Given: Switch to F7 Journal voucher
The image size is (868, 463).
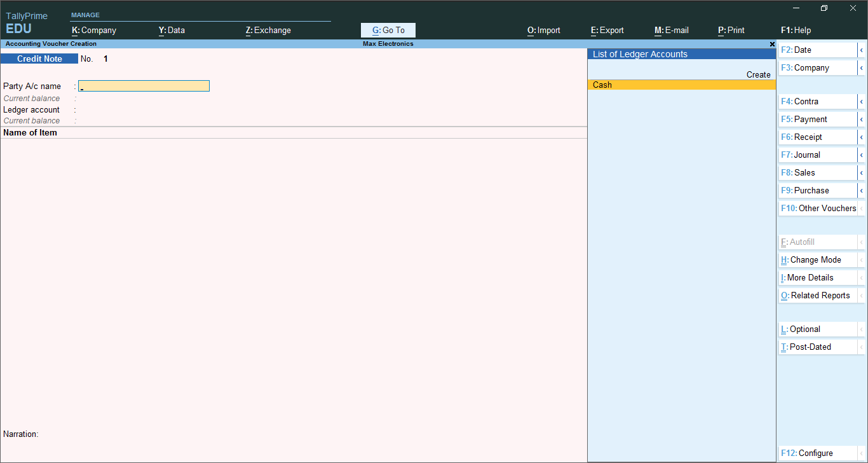Looking at the screenshot, I should coord(818,155).
